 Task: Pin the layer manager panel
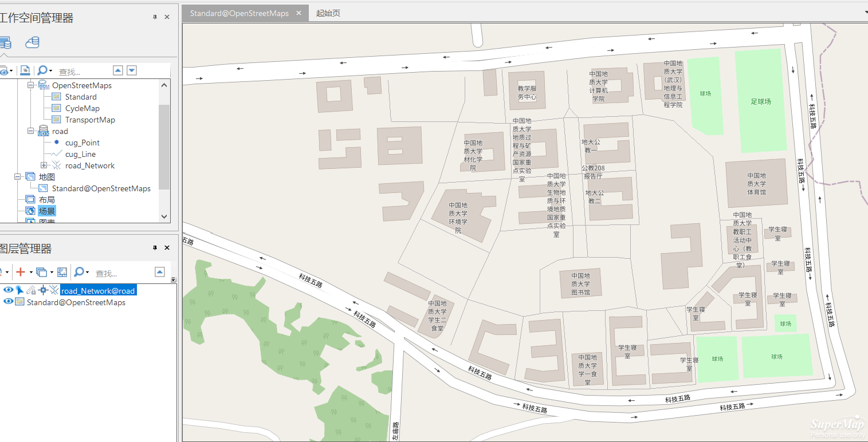pyautogui.click(x=155, y=248)
